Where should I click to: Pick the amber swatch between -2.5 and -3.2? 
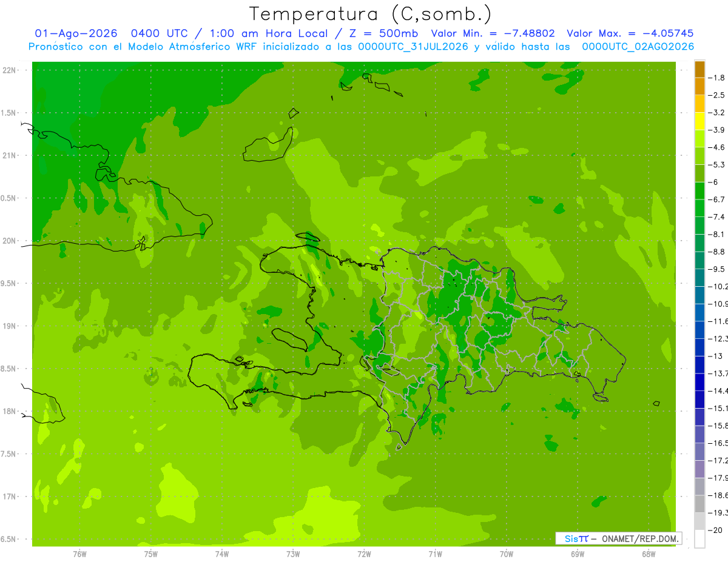pos(699,104)
